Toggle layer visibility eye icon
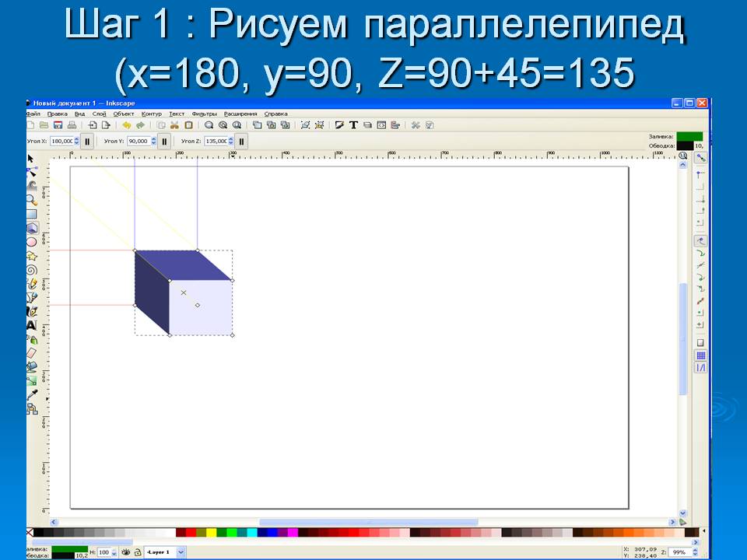Image resolution: width=747 pixels, height=560 pixels. pyautogui.click(x=125, y=551)
